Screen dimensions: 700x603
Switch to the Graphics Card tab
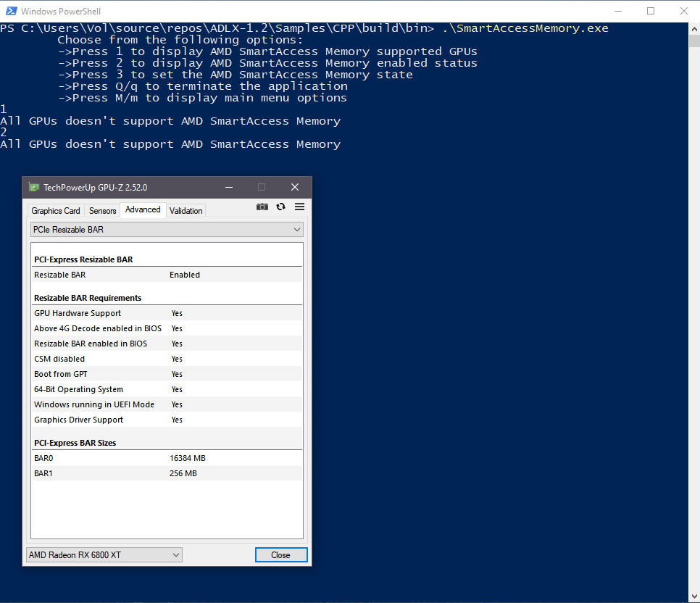(55, 210)
